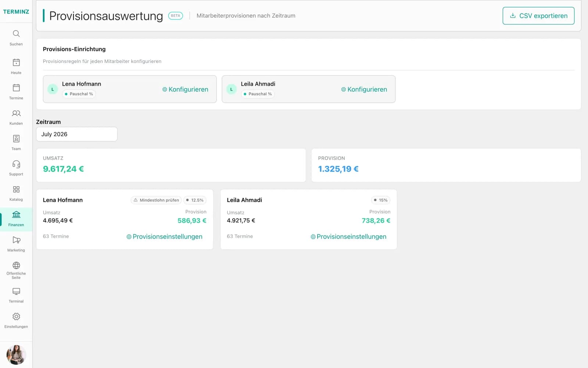Click the 15% rate badge
Image resolution: width=588 pixels, height=368 pixels.
381,200
